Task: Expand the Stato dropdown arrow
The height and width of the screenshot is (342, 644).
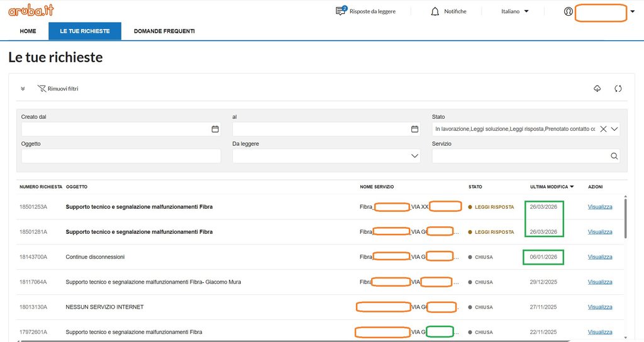Action: [x=614, y=129]
